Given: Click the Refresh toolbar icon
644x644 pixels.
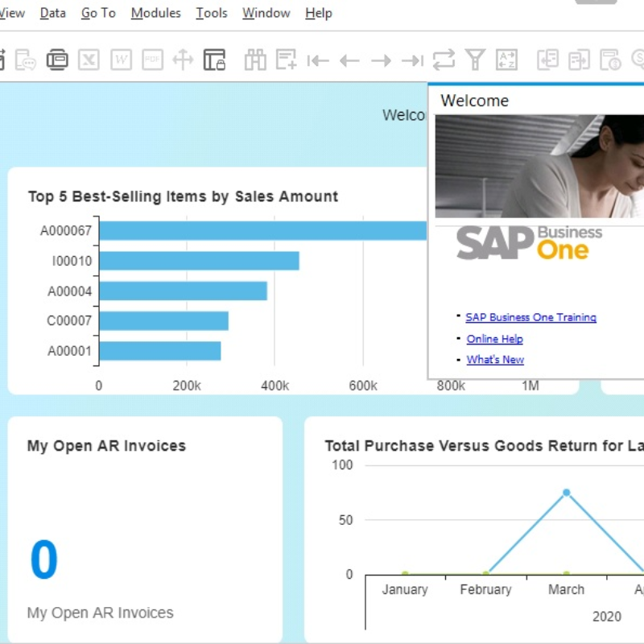Looking at the screenshot, I should coord(444,60).
